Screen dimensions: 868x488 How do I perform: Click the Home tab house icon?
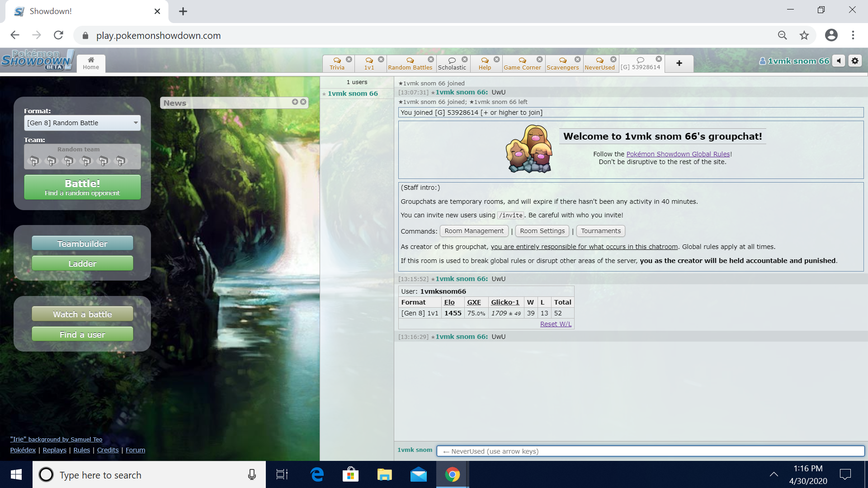click(91, 60)
